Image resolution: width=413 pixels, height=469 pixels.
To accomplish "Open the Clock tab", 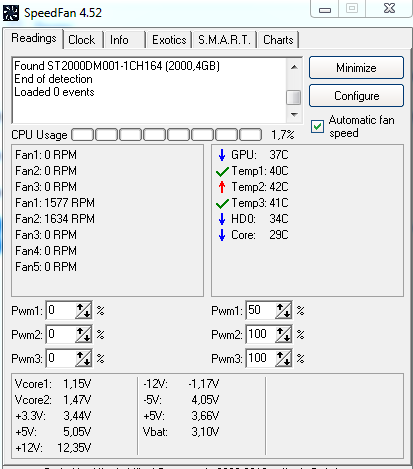I will [x=82, y=40].
